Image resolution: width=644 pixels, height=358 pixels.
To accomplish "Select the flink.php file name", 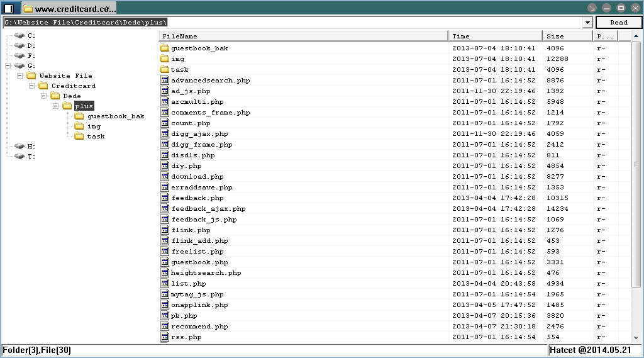I will click(191, 230).
